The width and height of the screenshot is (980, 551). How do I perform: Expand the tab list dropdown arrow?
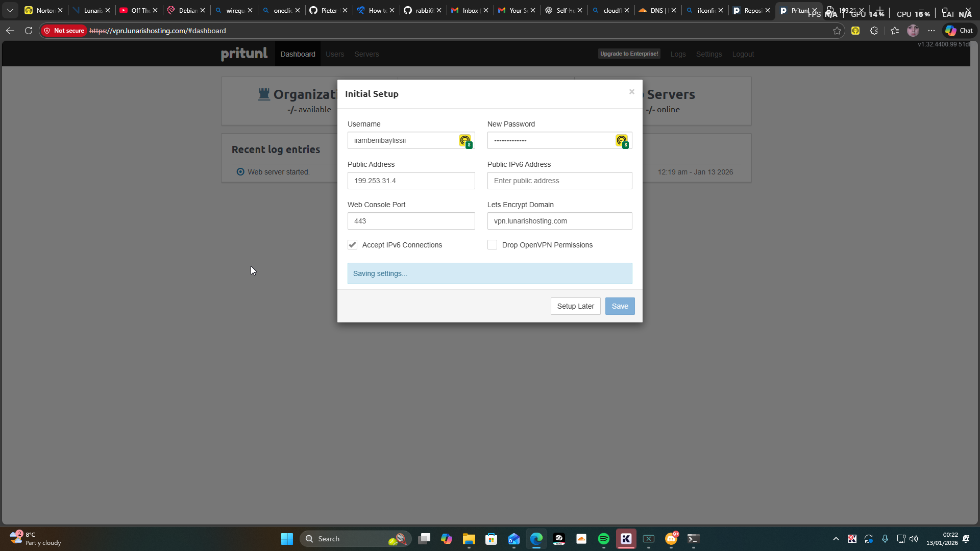point(10,10)
